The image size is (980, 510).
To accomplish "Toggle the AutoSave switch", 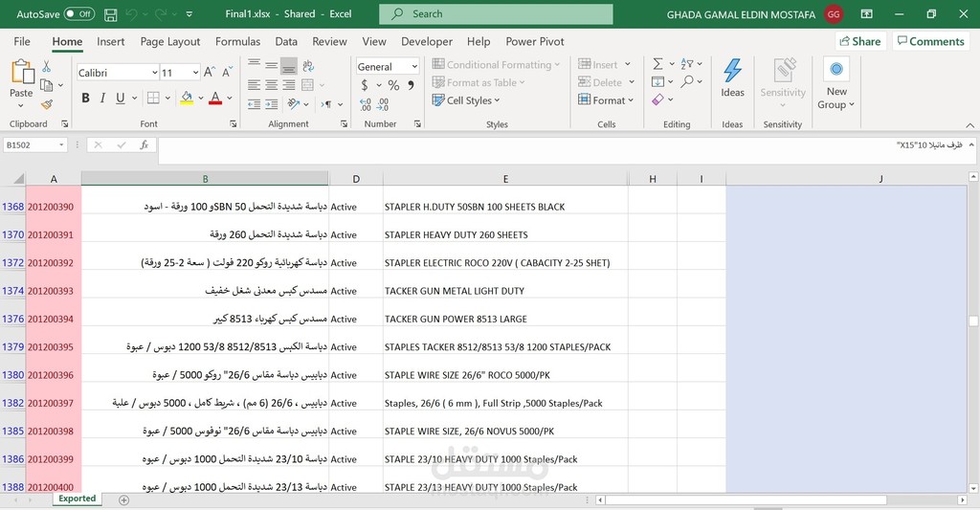I will (79, 13).
